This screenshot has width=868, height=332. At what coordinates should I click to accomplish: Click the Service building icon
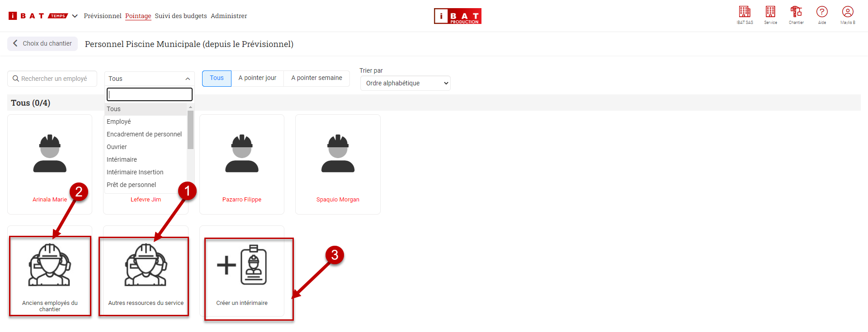click(x=770, y=13)
